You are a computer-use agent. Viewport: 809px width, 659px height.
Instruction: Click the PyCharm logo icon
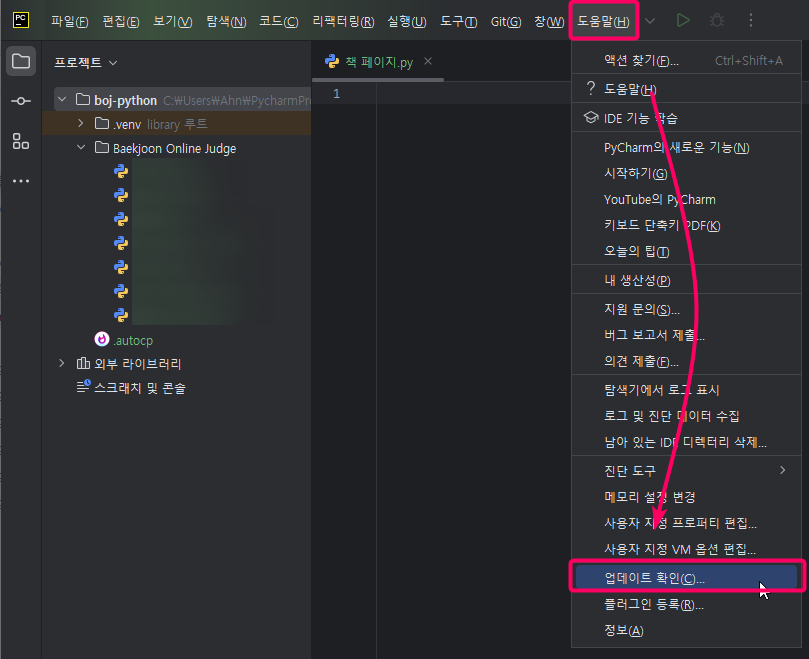pyautogui.click(x=21, y=20)
